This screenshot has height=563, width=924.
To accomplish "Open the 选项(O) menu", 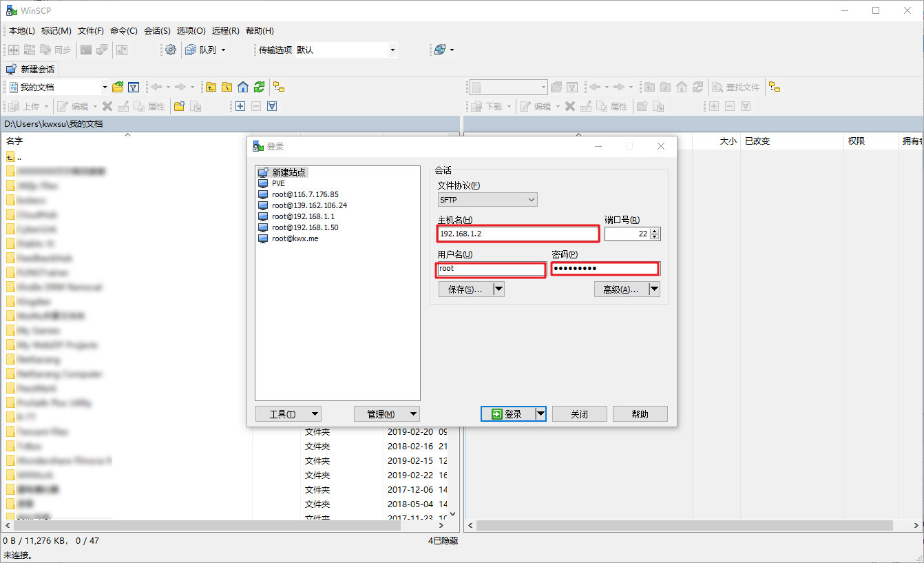I will pos(191,31).
